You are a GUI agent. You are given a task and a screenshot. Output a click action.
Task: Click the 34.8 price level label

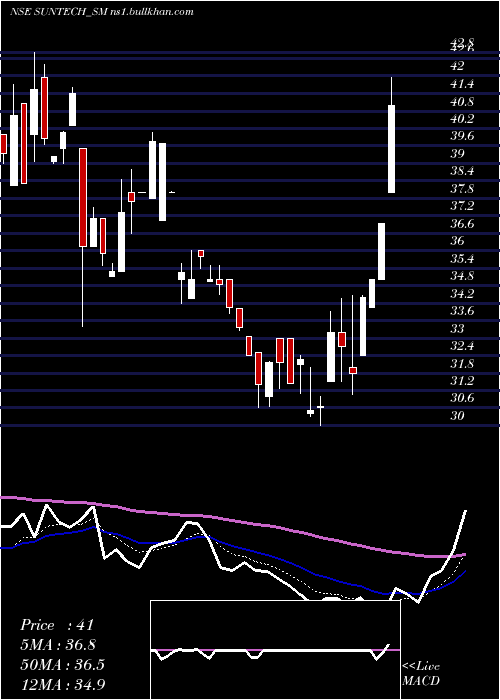(x=462, y=276)
